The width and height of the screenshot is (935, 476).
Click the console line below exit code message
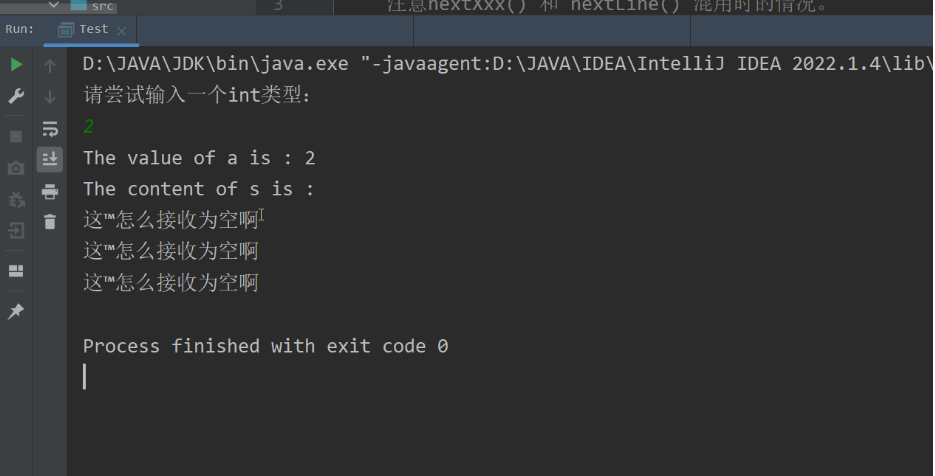tap(300, 376)
